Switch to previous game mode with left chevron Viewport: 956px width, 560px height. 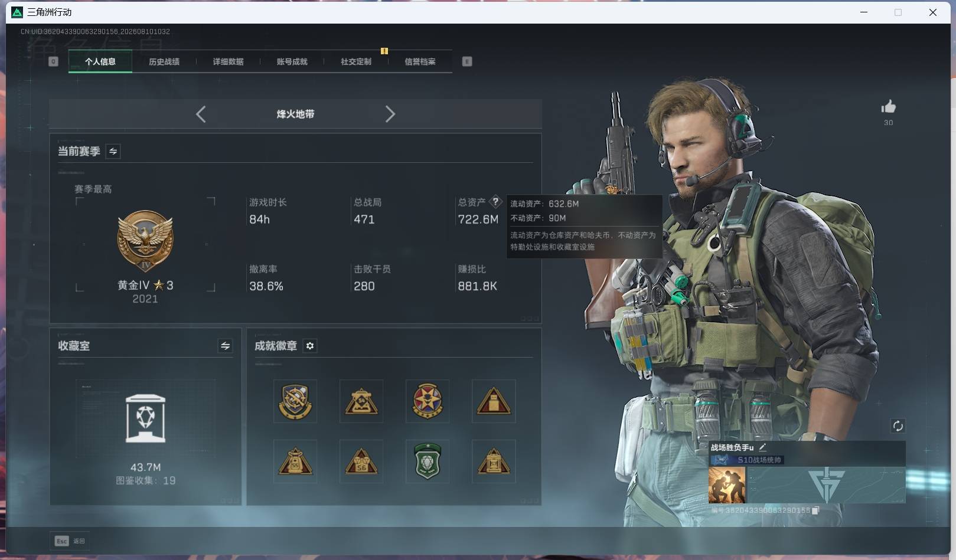click(x=201, y=114)
